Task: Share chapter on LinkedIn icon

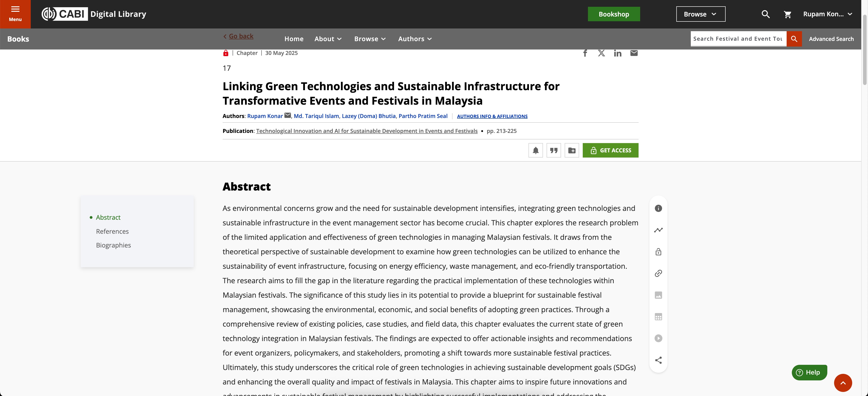Action: tap(617, 53)
